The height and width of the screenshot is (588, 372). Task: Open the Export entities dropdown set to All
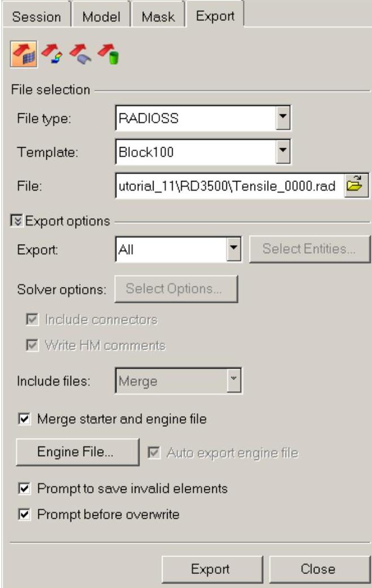(x=236, y=249)
